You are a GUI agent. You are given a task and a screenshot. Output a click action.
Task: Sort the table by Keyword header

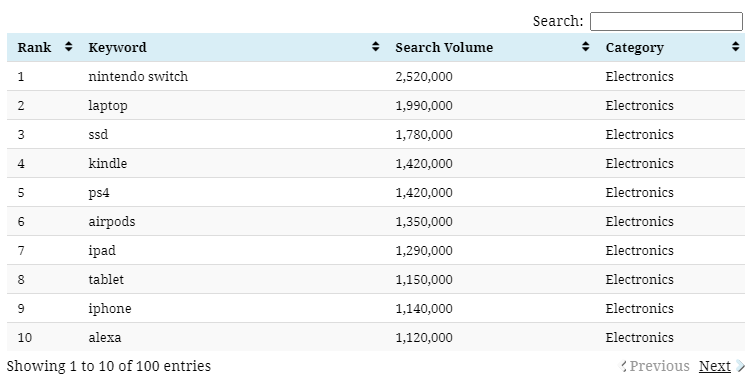click(x=117, y=47)
